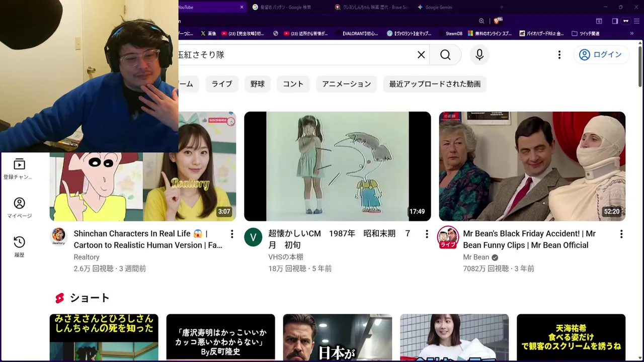Click the Mr Bean live channel avatar
Screen dimensions: 644x362
[448, 237]
